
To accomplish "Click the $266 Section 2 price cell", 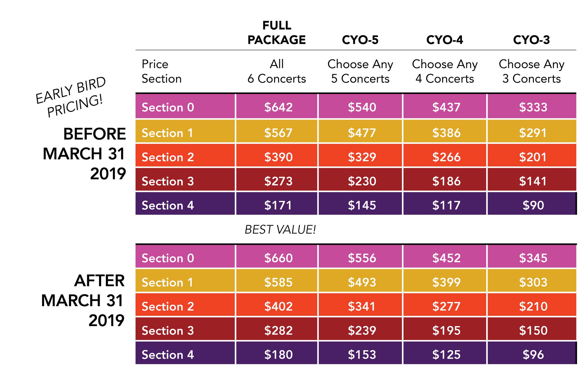I will click(x=446, y=157).
